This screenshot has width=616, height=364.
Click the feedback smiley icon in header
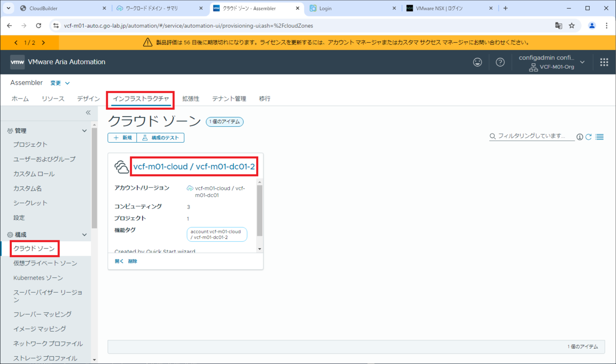click(x=477, y=62)
